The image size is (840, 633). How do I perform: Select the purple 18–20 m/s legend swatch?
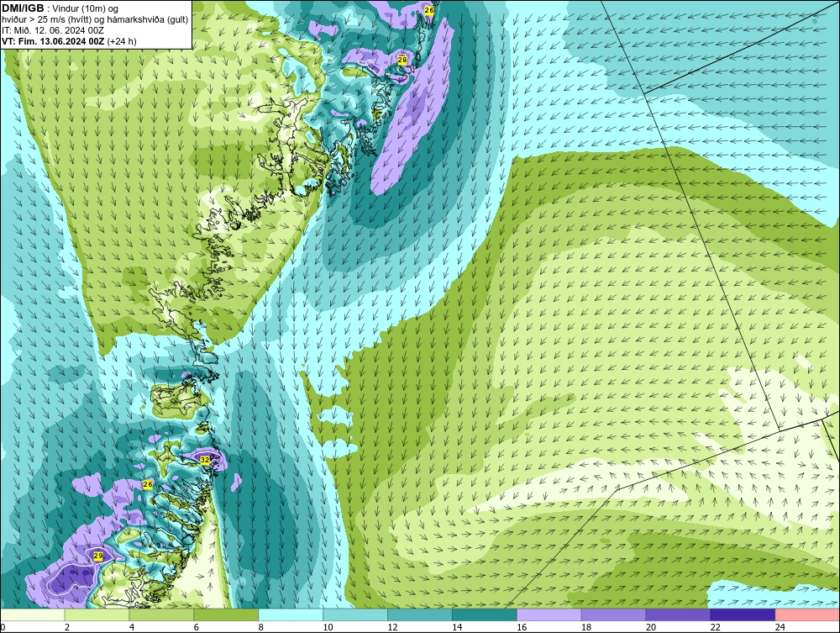point(613,615)
